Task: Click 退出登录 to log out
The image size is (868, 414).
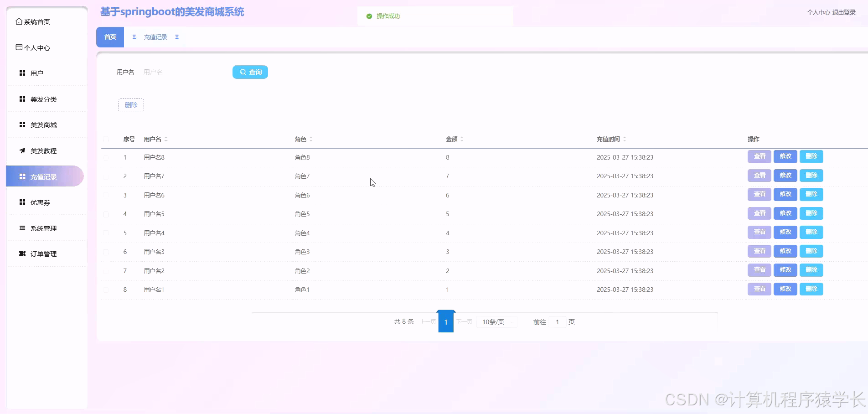Action: [847, 12]
